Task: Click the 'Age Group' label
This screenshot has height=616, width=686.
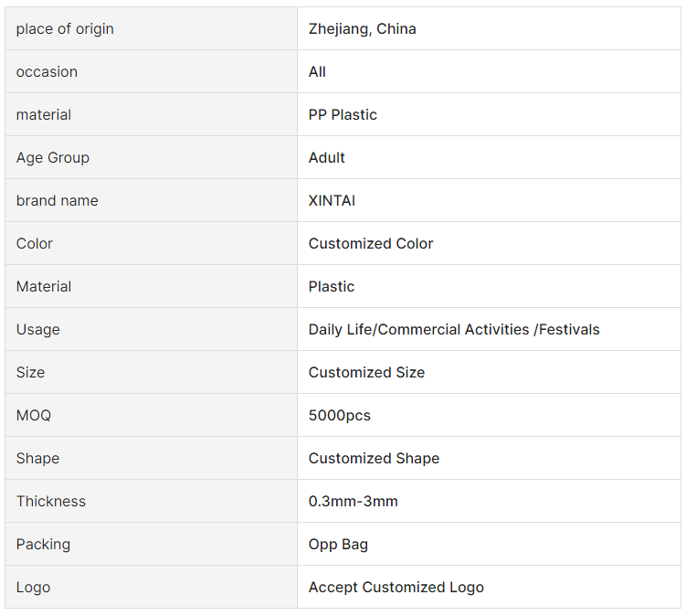Action: point(52,157)
